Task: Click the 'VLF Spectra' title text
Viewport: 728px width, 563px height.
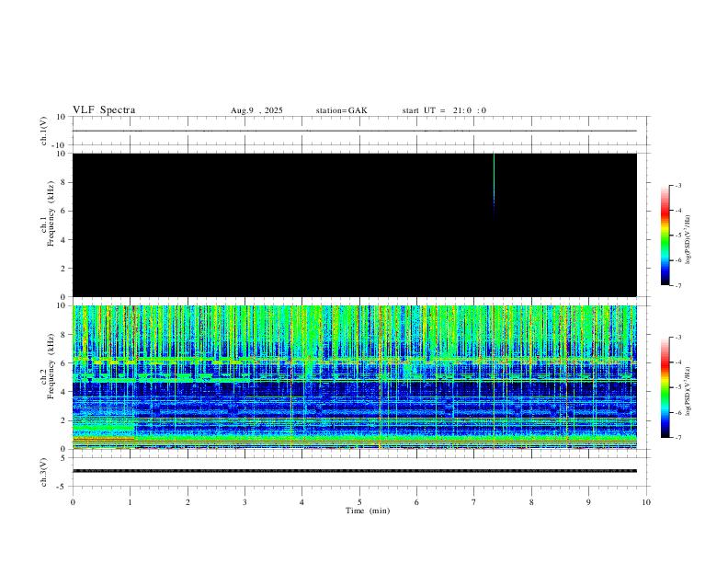Action: [x=104, y=110]
